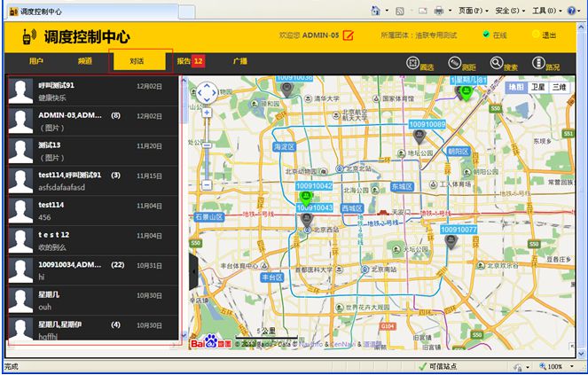Open the t e s t 12 conversation
This screenshot has height=375, width=588.
pos(92,241)
